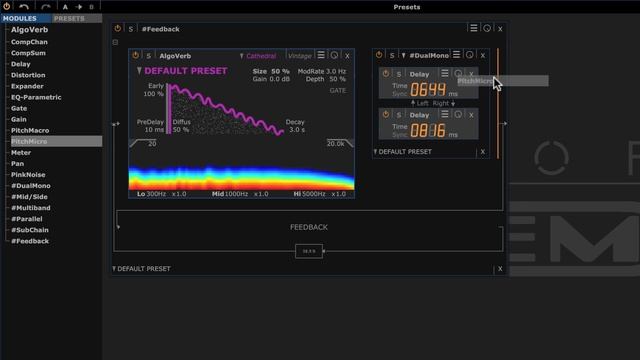The image size is (640, 360).
Task: Open the Presets title menu at top
Action: click(x=407, y=7)
